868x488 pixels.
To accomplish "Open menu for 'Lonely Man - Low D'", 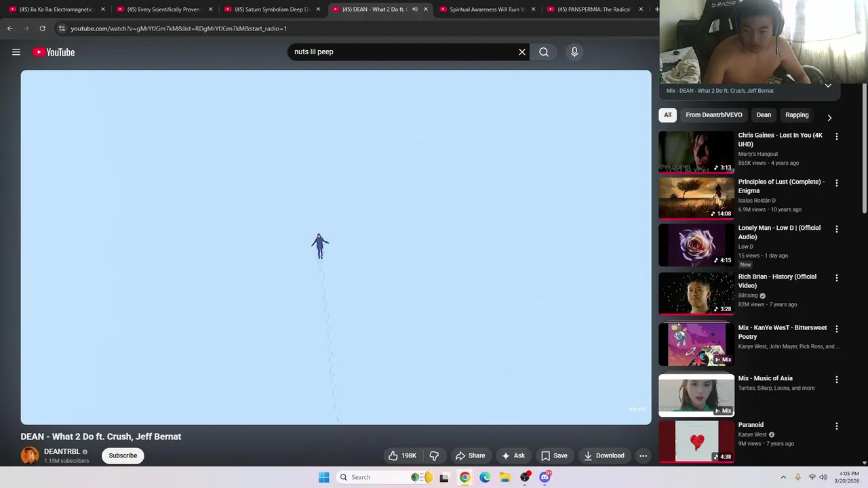I will point(836,229).
